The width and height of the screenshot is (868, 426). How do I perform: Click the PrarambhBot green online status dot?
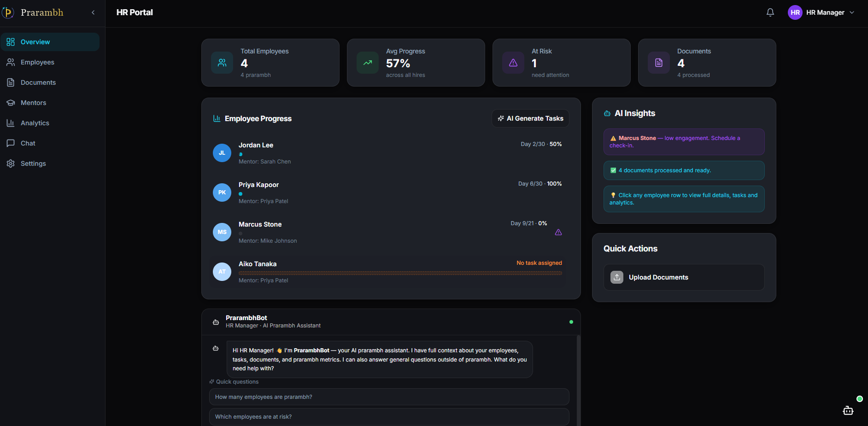coord(571,322)
